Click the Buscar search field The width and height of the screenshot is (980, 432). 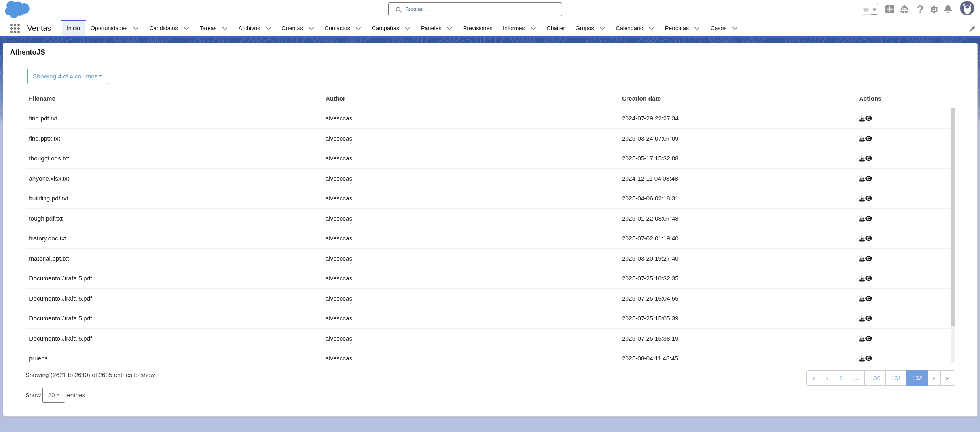(x=475, y=9)
